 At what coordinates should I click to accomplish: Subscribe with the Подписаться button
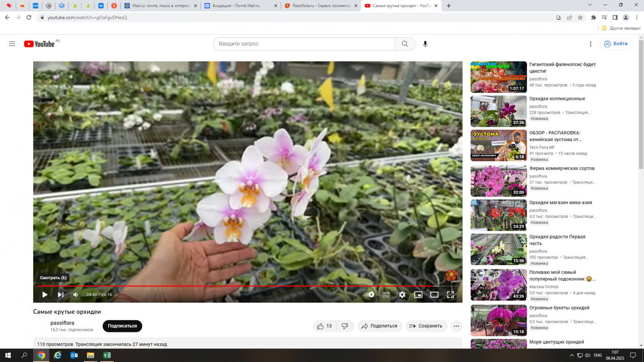(122, 326)
